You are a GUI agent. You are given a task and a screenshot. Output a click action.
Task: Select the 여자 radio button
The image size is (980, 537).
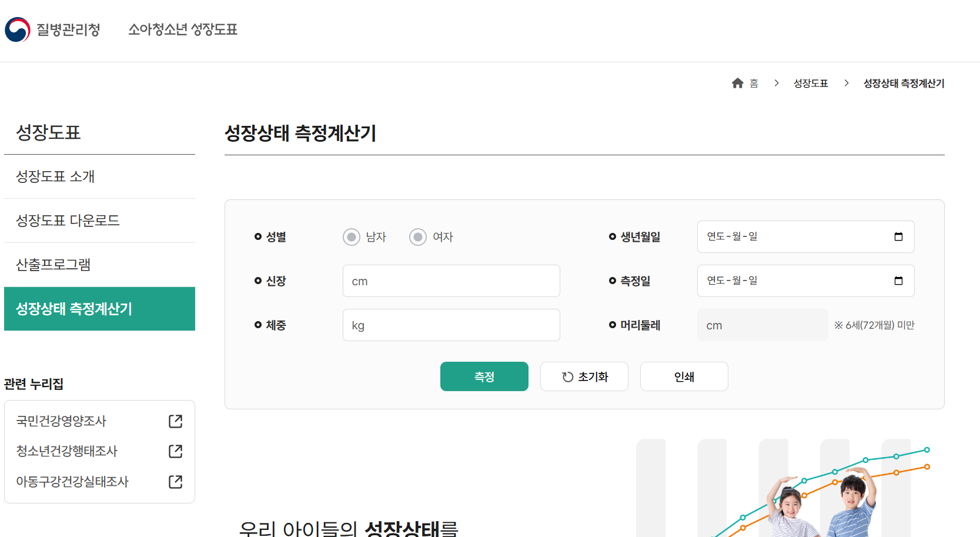coord(418,237)
